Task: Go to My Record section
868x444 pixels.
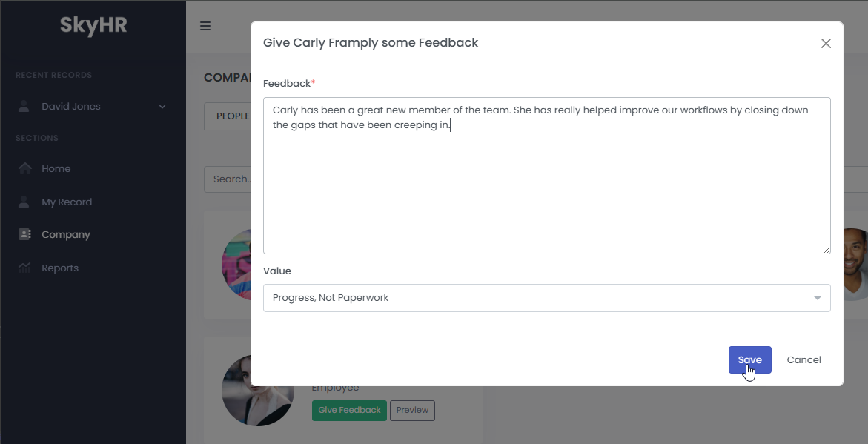Action: (x=67, y=202)
